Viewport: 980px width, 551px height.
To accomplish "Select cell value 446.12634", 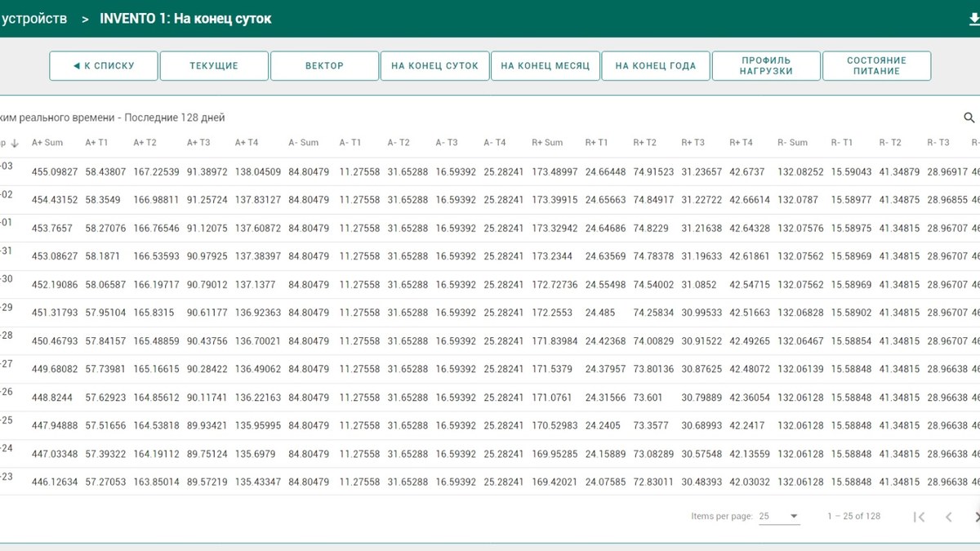I will pos(55,482).
